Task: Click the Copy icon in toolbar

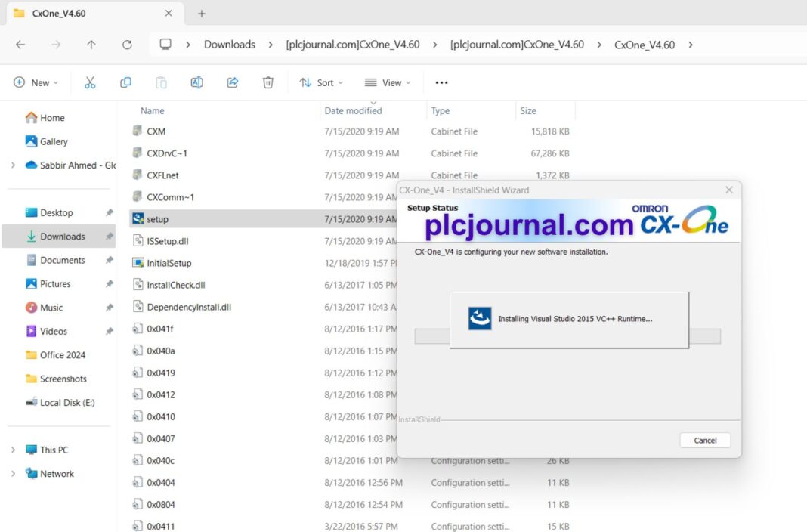Action: click(x=125, y=82)
